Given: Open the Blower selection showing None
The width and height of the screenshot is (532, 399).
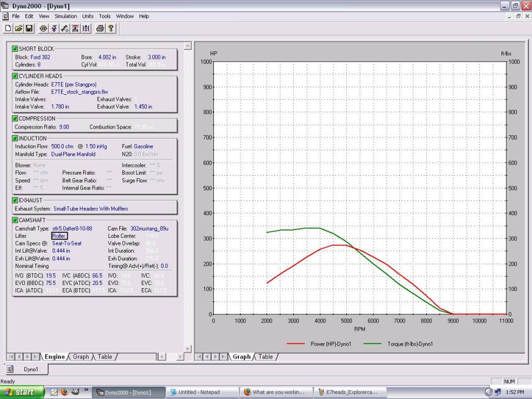Looking at the screenshot, I should [x=39, y=165].
